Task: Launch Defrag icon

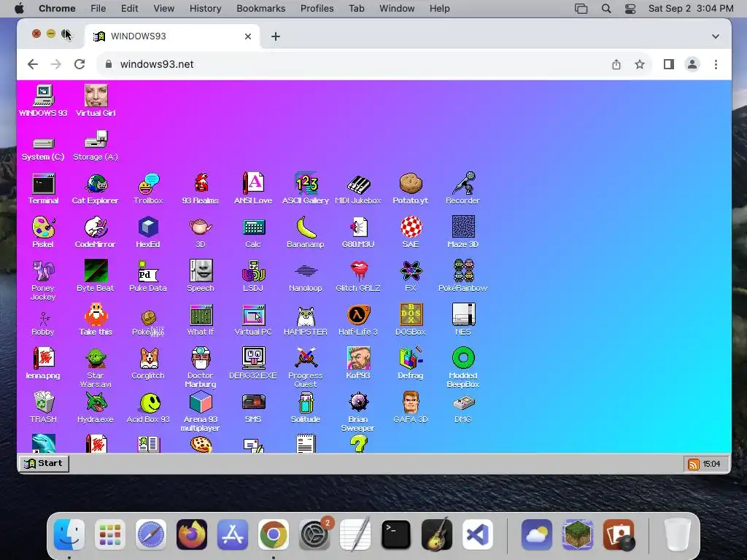Action: tap(411, 363)
